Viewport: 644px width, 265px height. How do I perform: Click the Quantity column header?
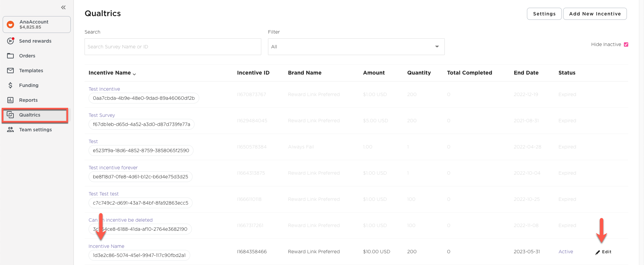tap(419, 73)
